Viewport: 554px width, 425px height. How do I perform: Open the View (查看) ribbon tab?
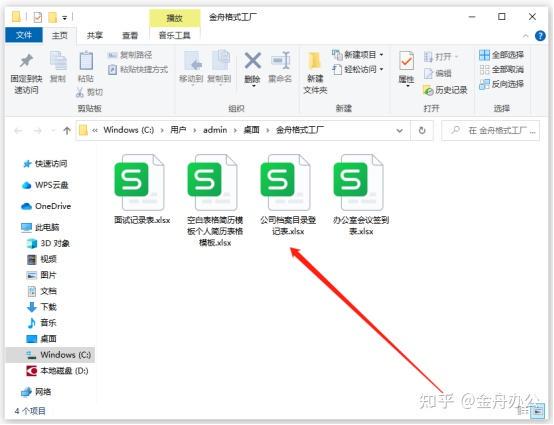(130, 36)
